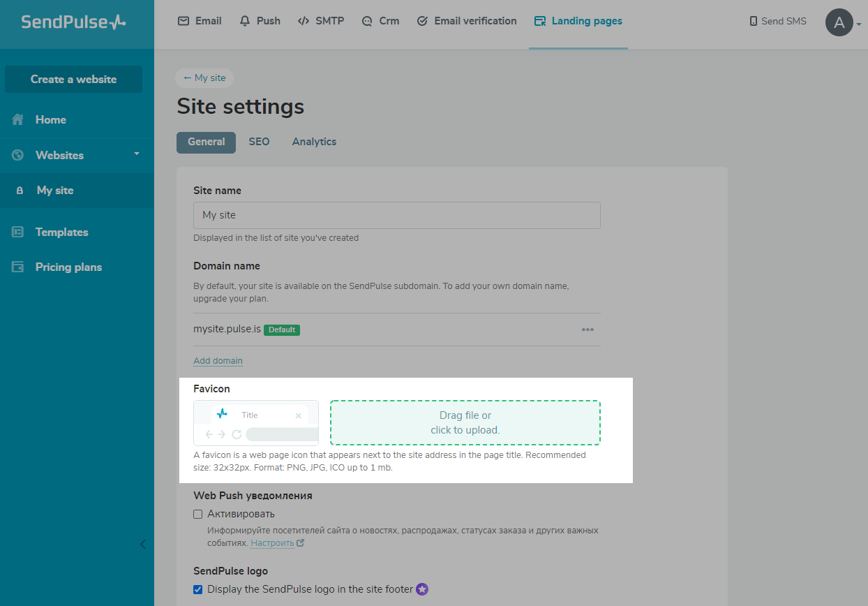868x606 pixels.
Task: Uncheck Display the SendPulse logo checkbox
Action: 198,589
